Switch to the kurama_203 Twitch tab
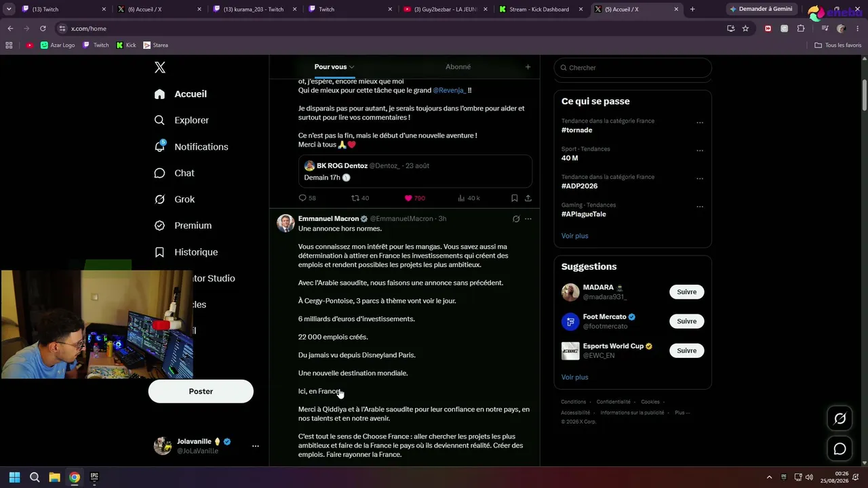Viewport: 868px width, 488px height. (x=254, y=9)
